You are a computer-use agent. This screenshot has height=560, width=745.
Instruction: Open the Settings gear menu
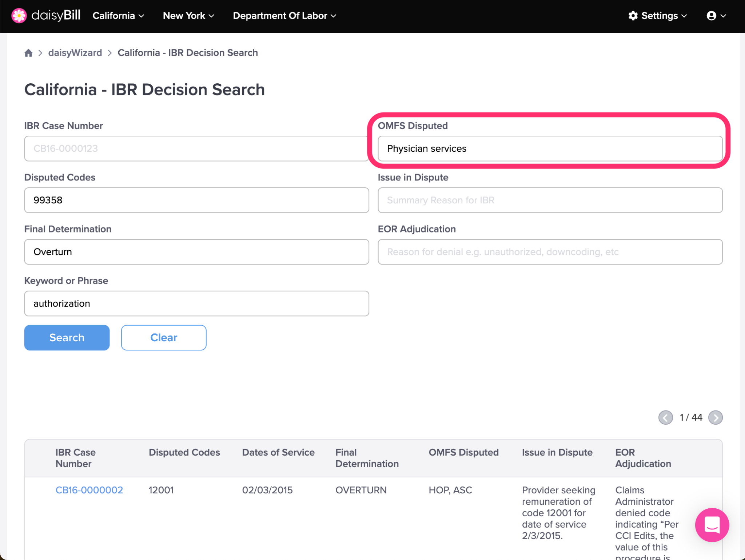[658, 16]
